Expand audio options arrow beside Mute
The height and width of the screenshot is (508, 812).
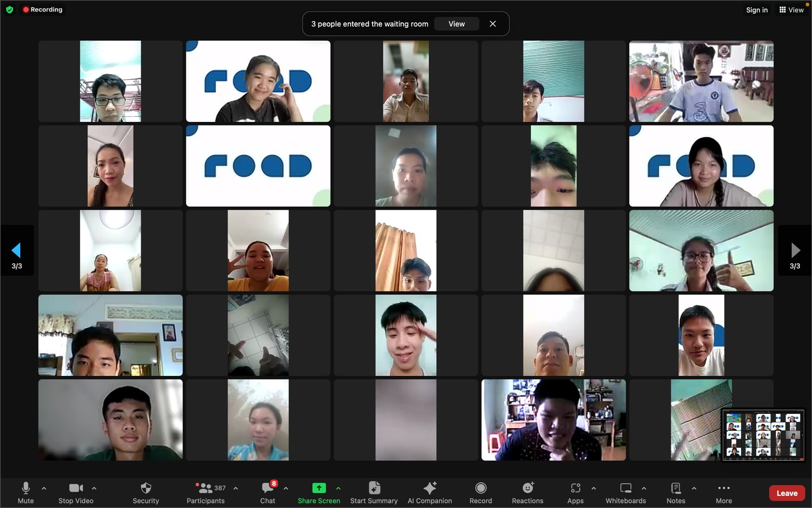44,488
